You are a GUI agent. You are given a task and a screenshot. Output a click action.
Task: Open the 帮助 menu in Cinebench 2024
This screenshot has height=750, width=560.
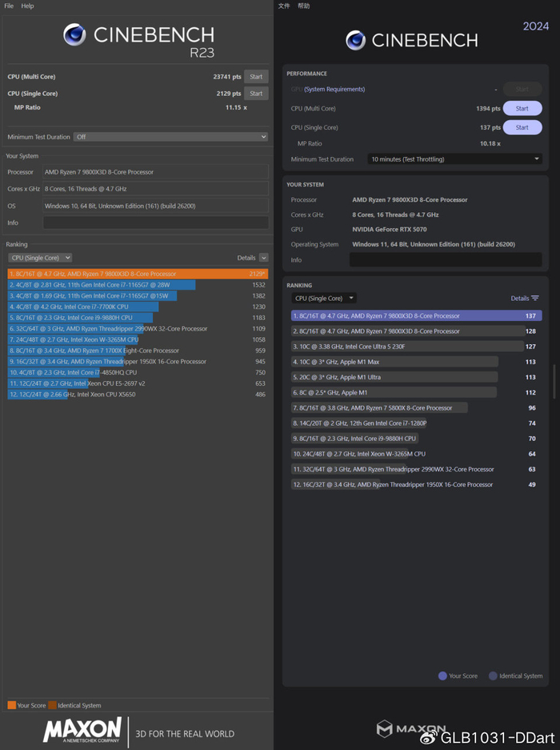pos(303,6)
